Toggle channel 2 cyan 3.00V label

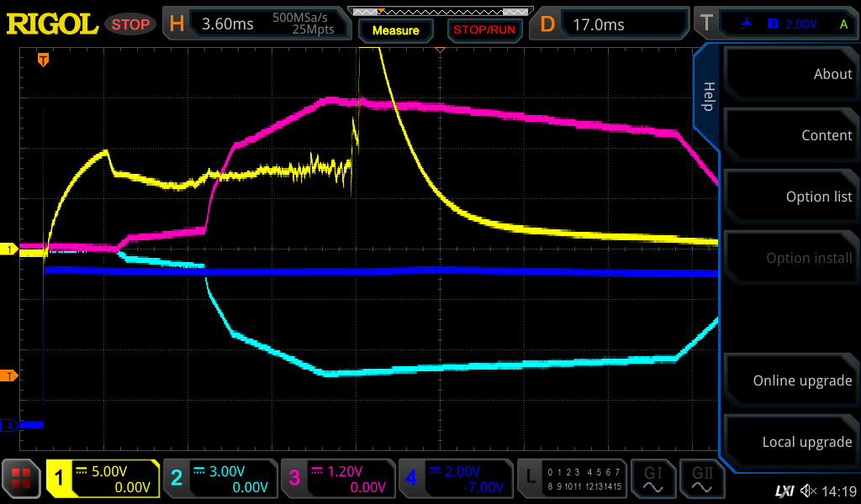(219, 479)
